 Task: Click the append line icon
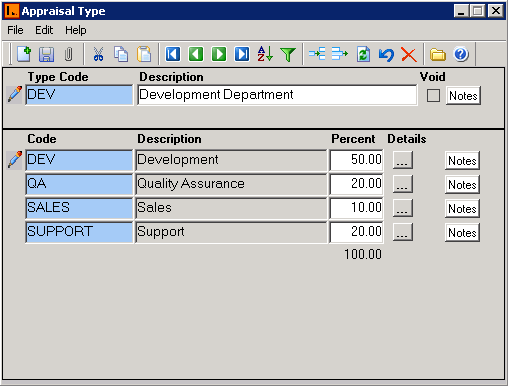coord(340,54)
